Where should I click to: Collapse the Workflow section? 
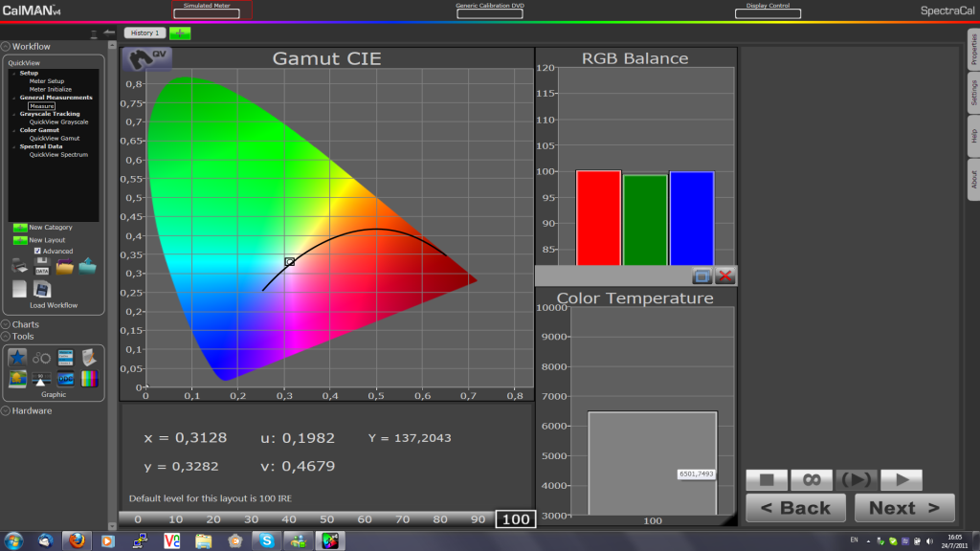[x=6, y=46]
